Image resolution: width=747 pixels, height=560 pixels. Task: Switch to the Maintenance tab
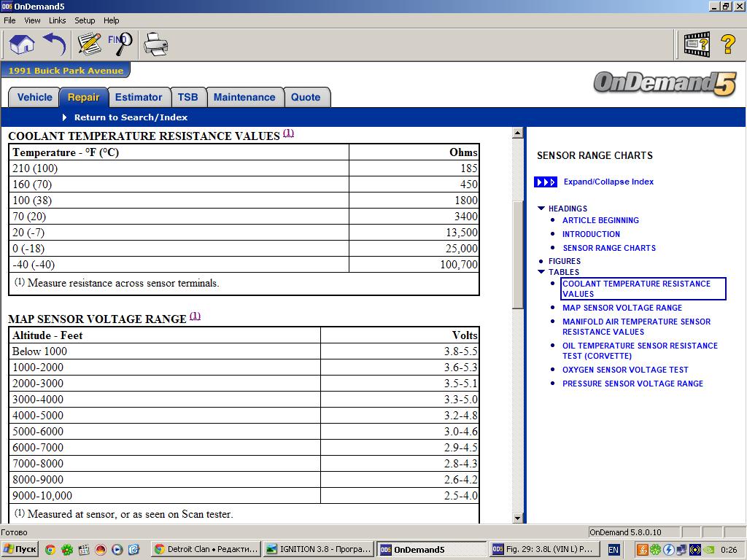pyautogui.click(x=244, y=97)
